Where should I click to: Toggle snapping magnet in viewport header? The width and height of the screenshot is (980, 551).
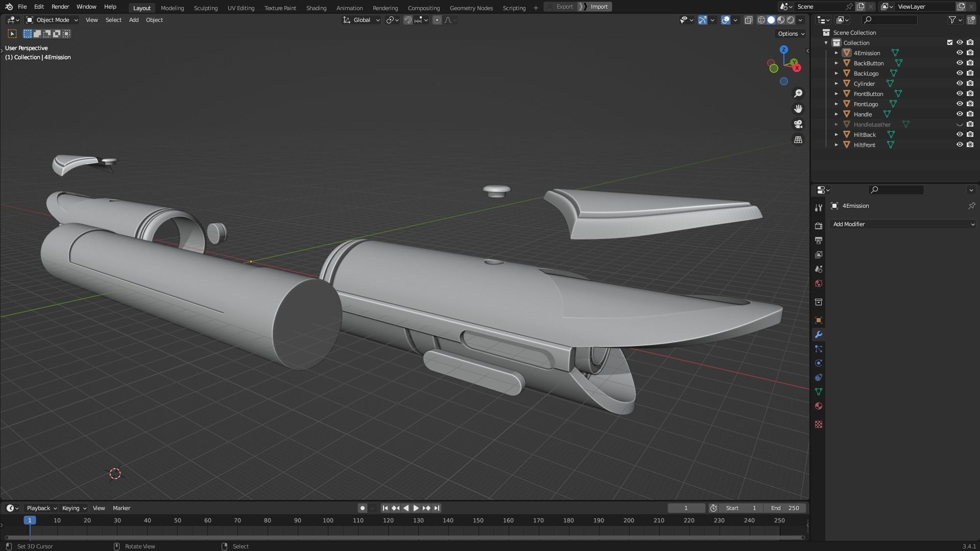408,20
